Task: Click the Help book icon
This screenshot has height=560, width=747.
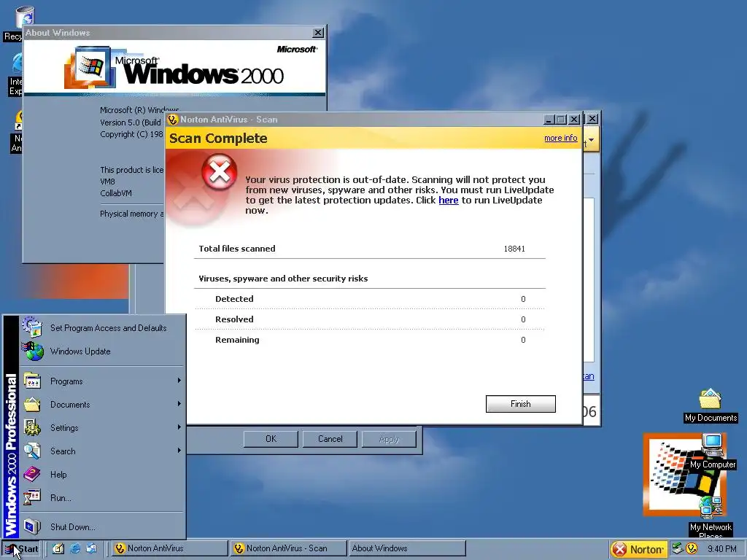Action: point(32,474)
